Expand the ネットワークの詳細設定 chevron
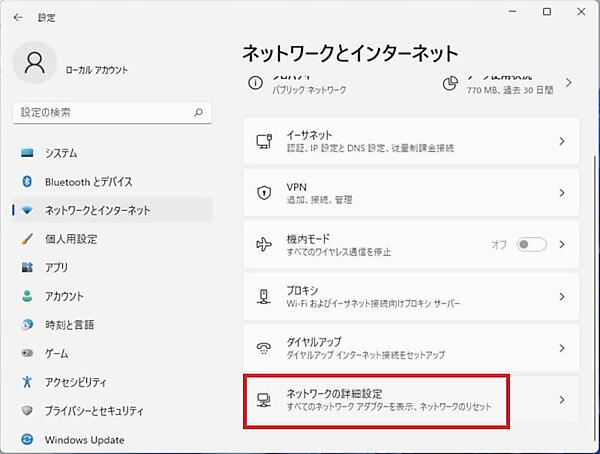The height and width of the screenshot is (454, 600). tap(562, 400)
